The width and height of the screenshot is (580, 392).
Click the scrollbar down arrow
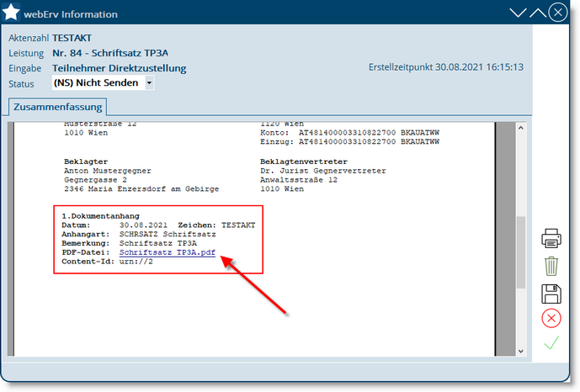(522, 351)
